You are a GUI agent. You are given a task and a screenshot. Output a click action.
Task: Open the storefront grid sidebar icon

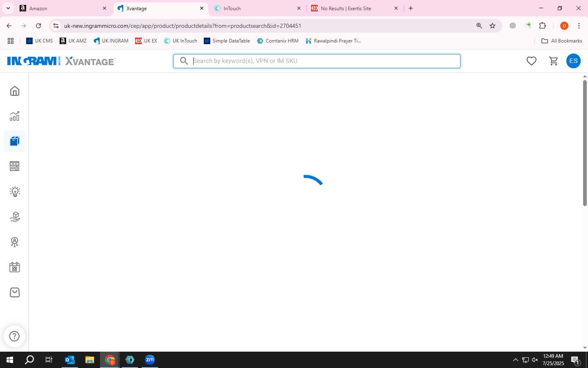15,166
